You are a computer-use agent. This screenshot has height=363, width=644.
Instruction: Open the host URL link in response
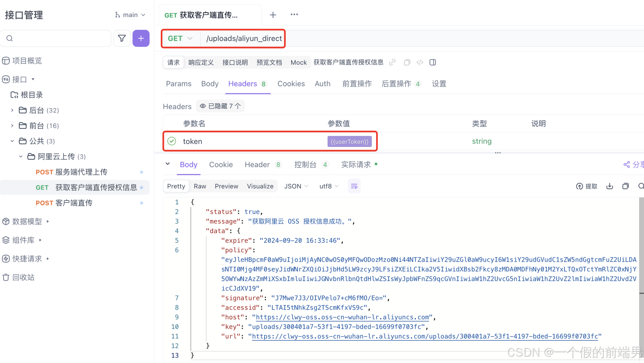342,317
